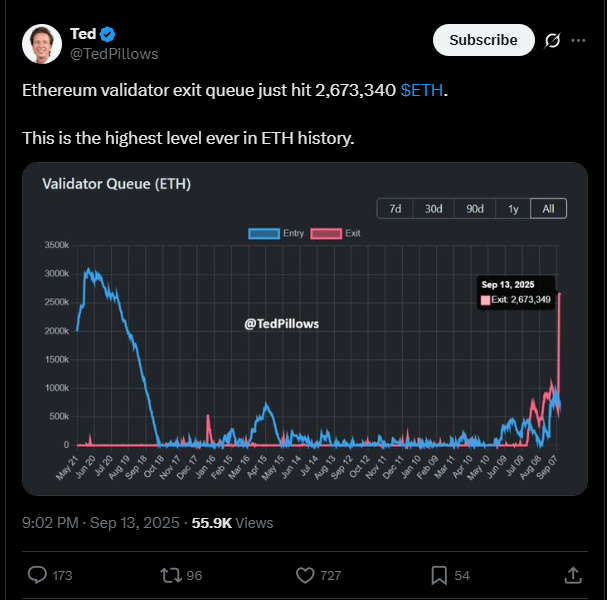Click the post timestamp Sep 13, 2025
The image size is (607, 600).
coord(135,523)
